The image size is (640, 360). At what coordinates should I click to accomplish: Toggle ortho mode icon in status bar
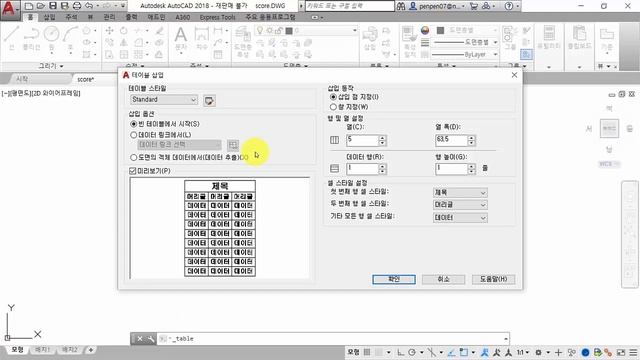tap(400, 352)
